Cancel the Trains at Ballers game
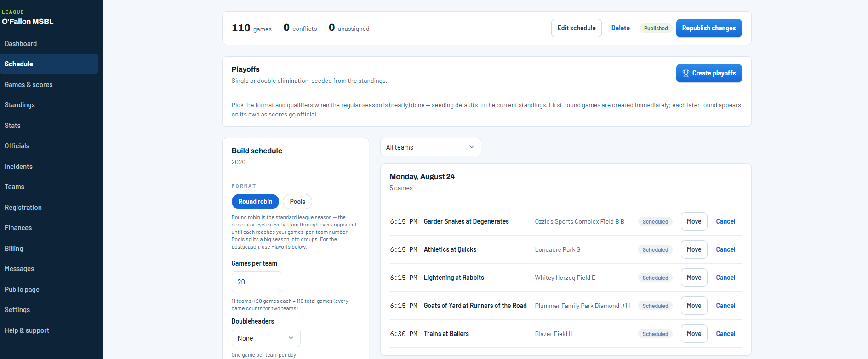The image size is (868, 359). [725, 334]
